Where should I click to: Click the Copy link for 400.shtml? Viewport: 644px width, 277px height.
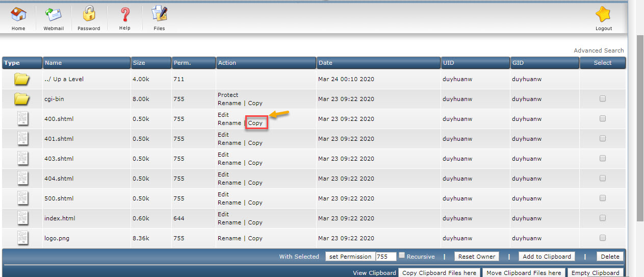(x=255, y=123)
